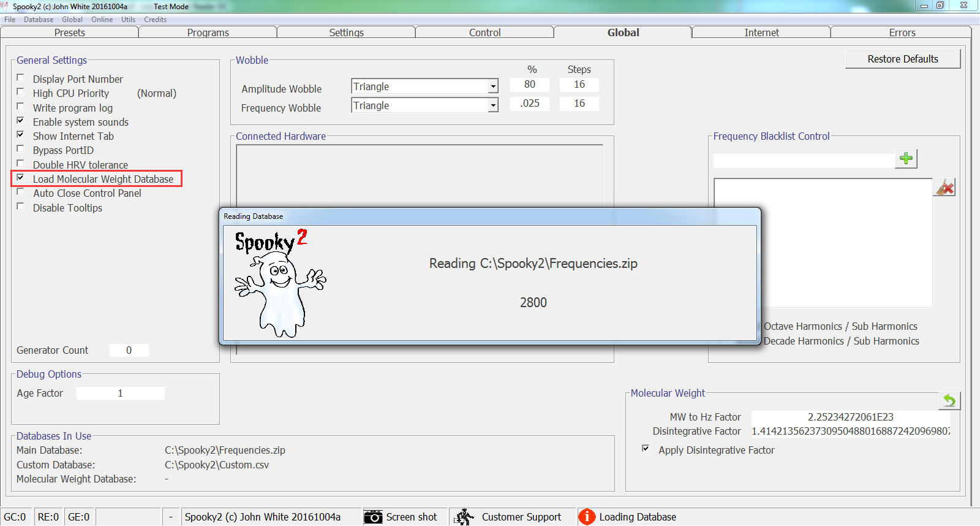The width and height of the screenshot is (980, 526).
Task: Click the Age Factor input field
Action: (x=121, y=393)
